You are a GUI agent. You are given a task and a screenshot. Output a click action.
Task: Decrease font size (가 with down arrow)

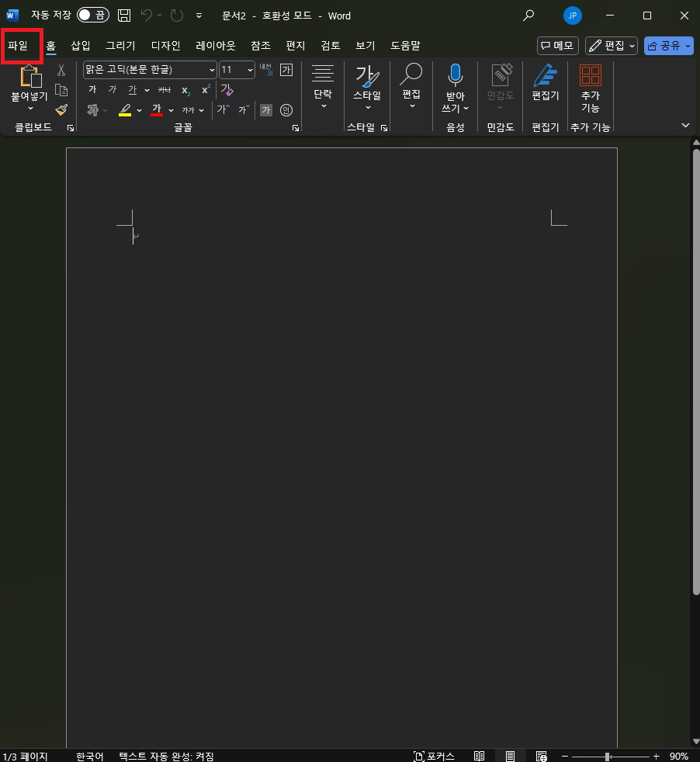point(244,109)
